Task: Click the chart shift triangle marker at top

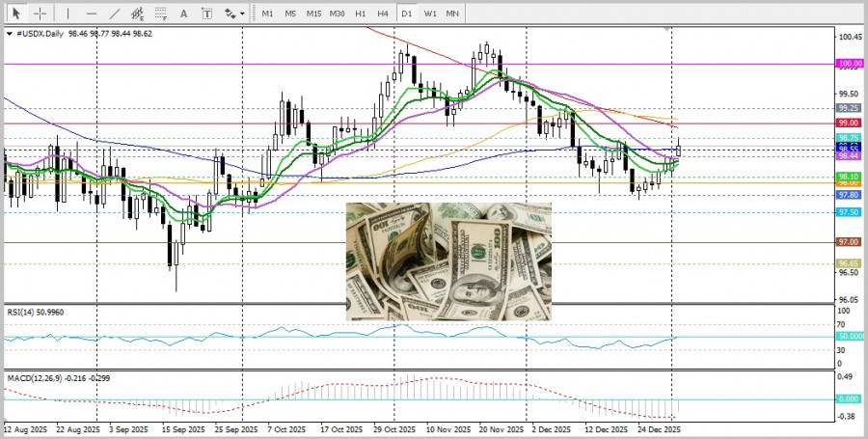Action: [668, 28]
